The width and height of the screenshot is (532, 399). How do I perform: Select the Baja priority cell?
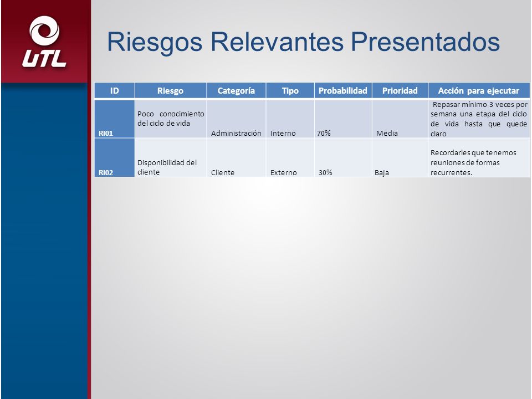tap(400, 157)
